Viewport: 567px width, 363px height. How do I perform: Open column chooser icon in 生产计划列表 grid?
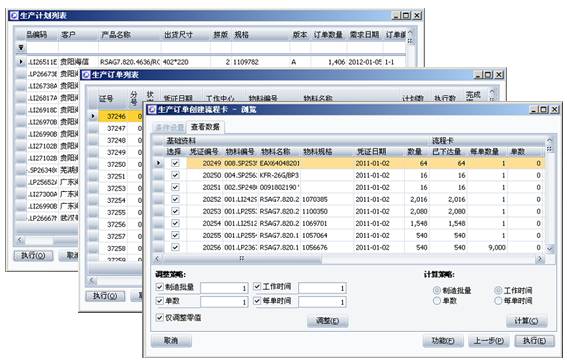point(410,41)
